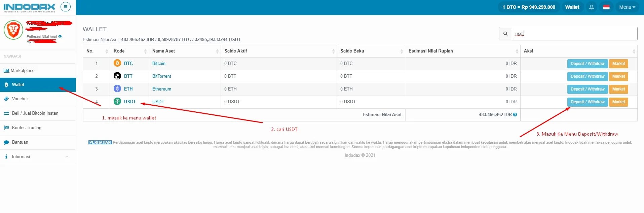Click the Wallet button in top bar

(572, 7)
